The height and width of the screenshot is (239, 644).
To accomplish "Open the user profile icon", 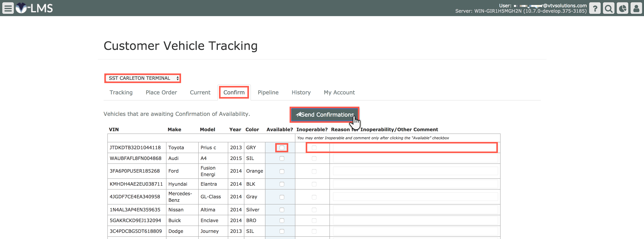I will pyautogui.click(x=636, y=8).
